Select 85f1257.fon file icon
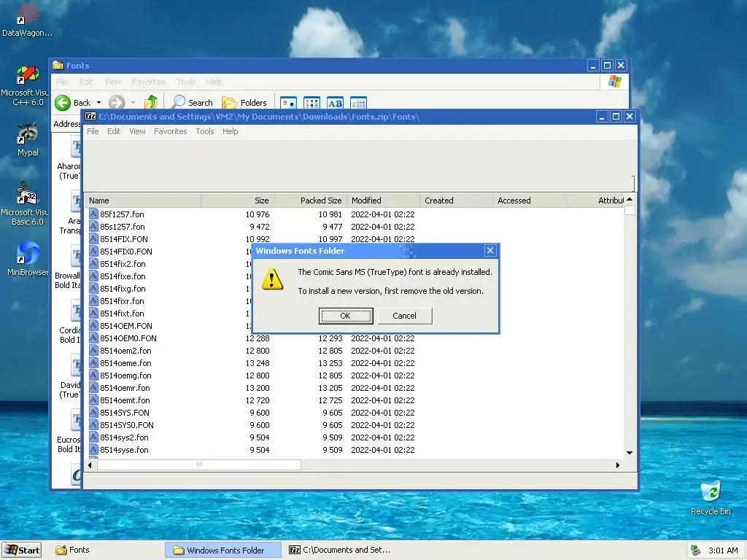747x560 pixels. click(x=93, y=214)
